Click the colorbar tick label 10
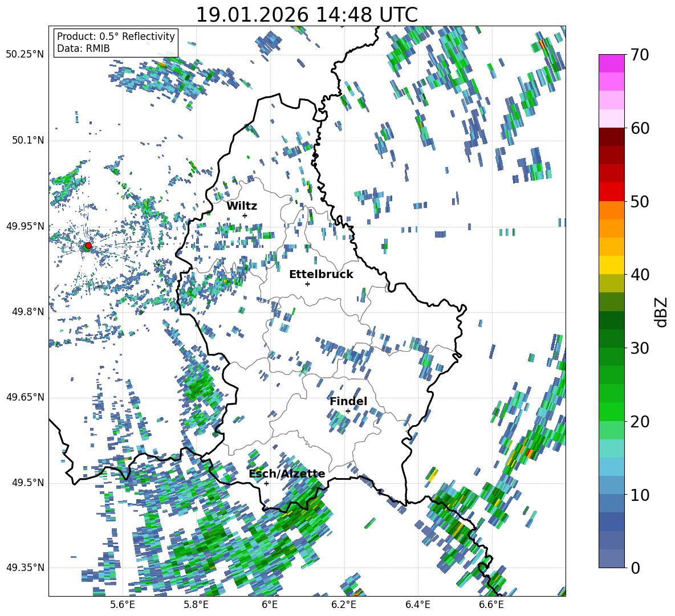This screenshot has height=616, width=675. click(640, 495)
